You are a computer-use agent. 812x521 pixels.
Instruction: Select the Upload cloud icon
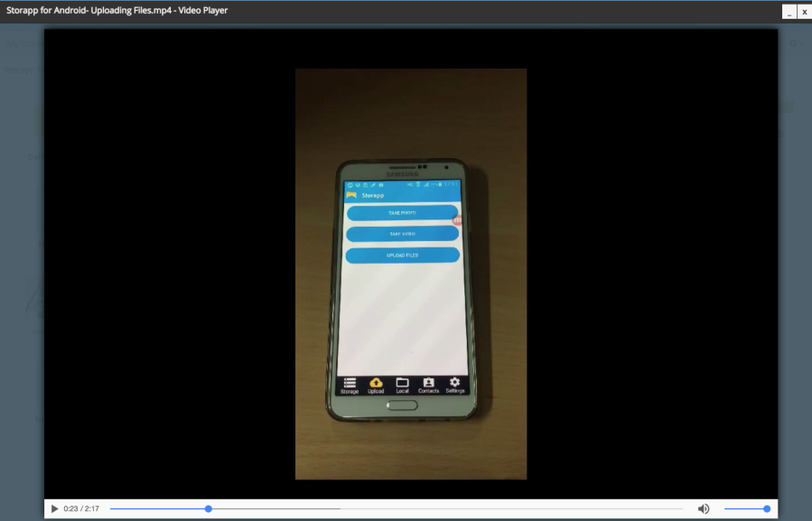[376, 383]
